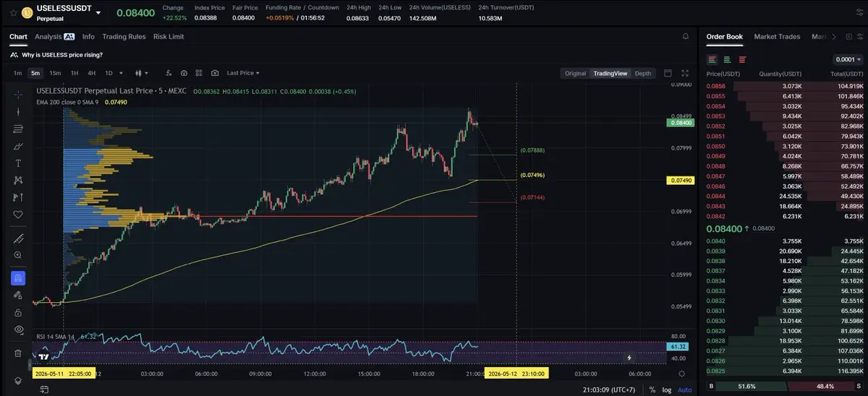868x396 pixels.
Task: Click the chart window layout icon
Action: [x=668, y=73]
